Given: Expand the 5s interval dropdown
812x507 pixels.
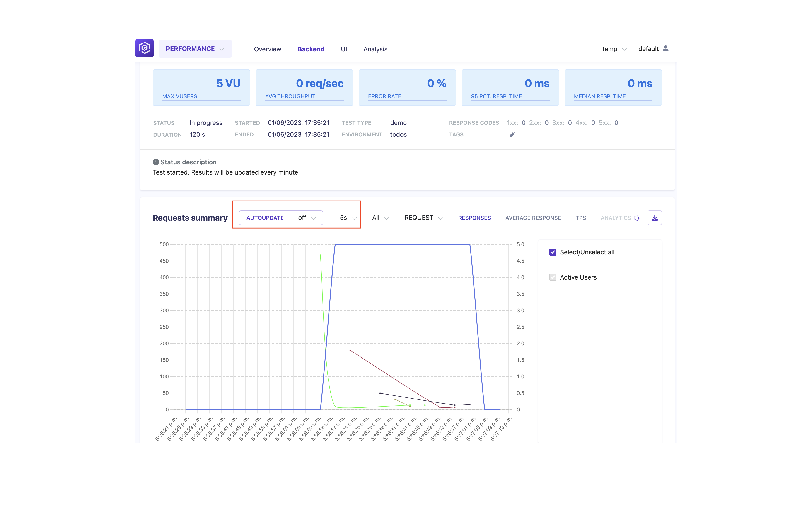Looking at the screenshot, I should (348, 218).
